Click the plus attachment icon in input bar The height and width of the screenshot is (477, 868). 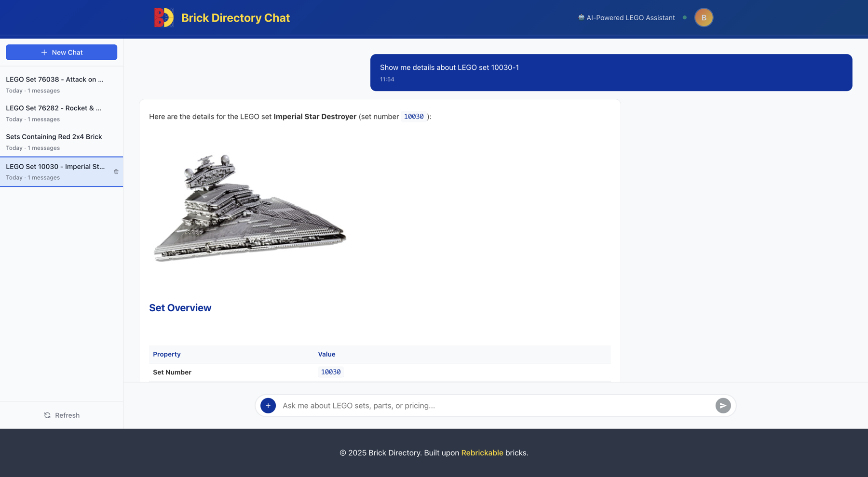[x=268, y=406]
